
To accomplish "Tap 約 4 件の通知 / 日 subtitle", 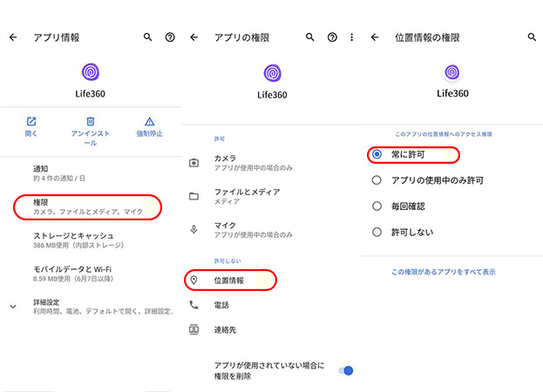I will point(59,179).
